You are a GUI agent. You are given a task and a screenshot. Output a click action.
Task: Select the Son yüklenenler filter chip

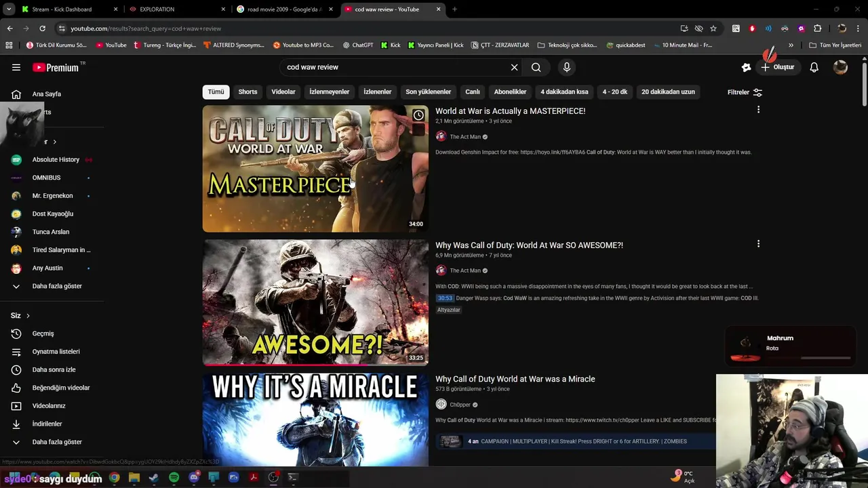coord(428,92)
